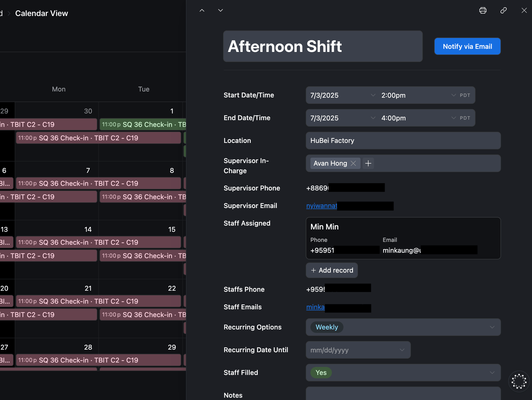This screenshot has width=532, height=400.
Task: Select day 30 in the calendar
Action: point(88,111)
